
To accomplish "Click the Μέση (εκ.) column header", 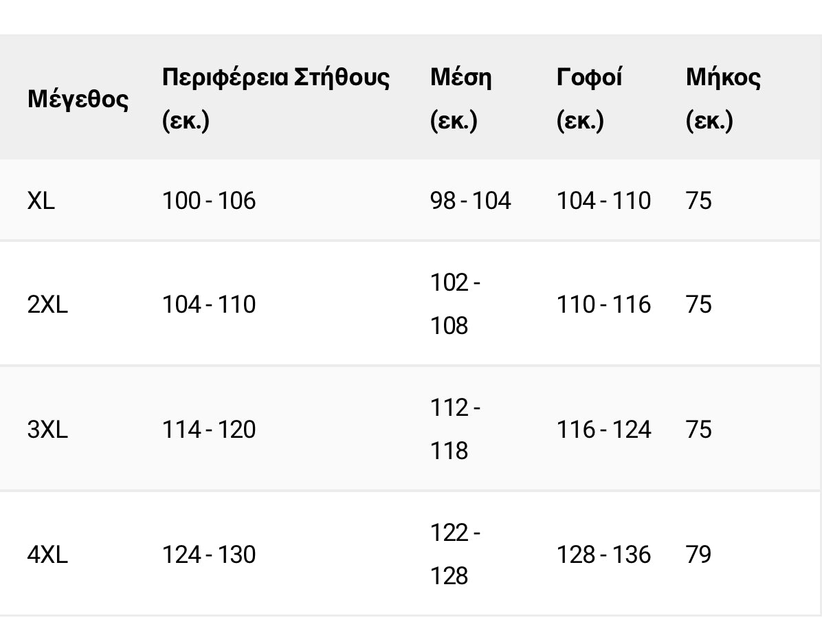I will pos(460,98).
